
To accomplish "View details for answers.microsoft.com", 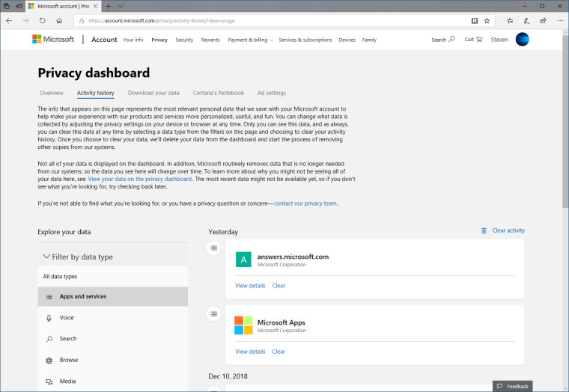I will pyautogui.click(x=250, y=286).
